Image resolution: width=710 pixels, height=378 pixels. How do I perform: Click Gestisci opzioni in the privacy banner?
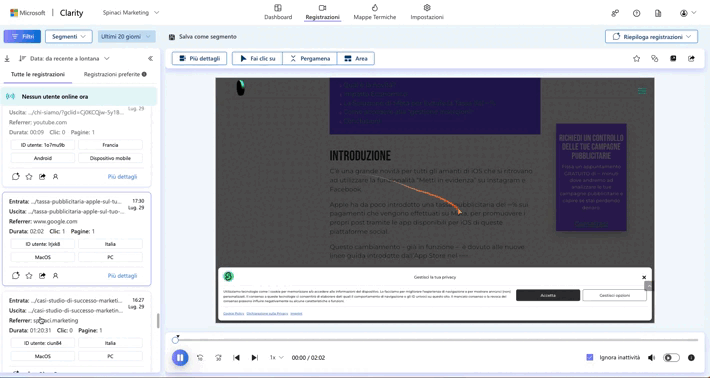click(x=614, y=295)
